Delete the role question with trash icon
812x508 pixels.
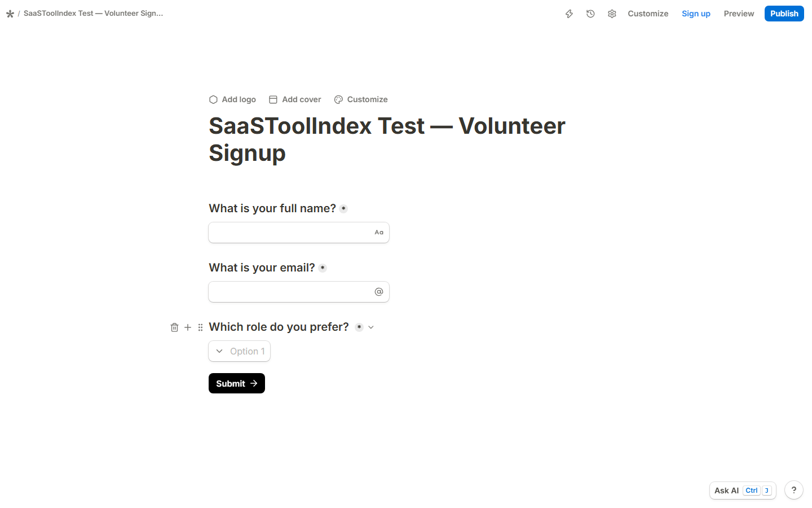tap(175, 327)
